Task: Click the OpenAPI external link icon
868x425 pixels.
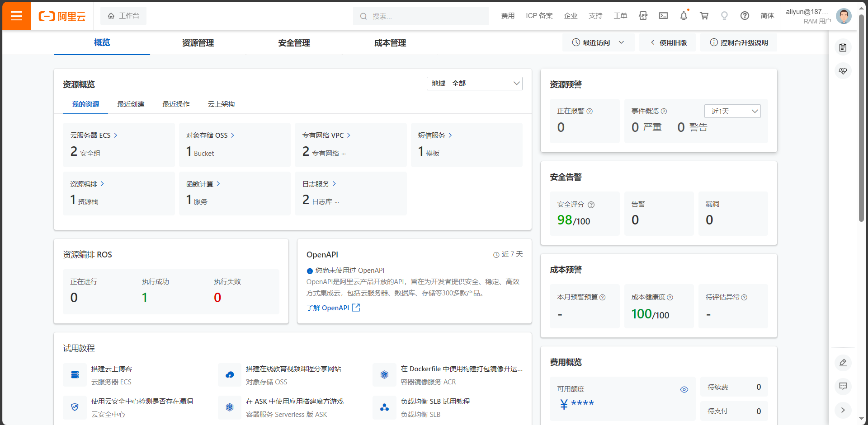Action: coord(356,308)
